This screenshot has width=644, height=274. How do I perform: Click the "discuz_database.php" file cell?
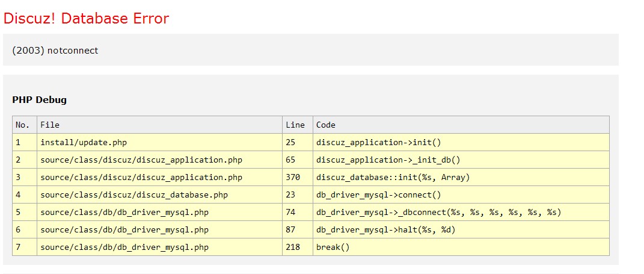[159, 195]
